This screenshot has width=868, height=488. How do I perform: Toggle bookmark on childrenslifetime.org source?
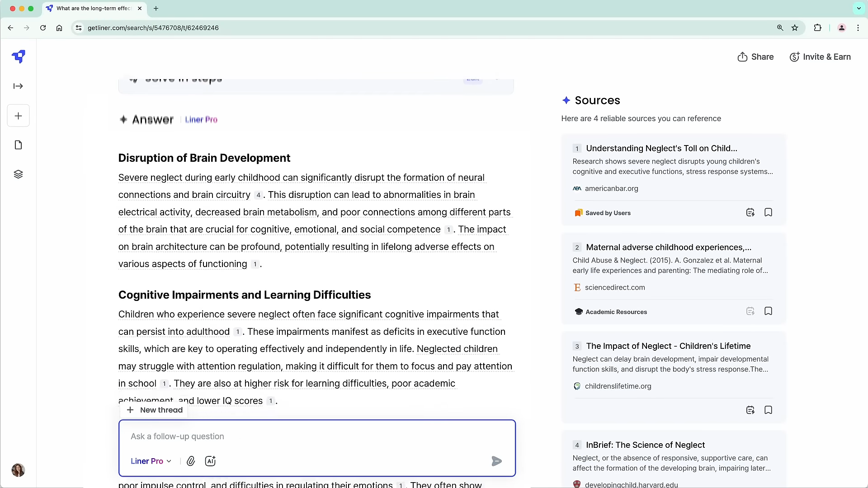pos(768,410)
